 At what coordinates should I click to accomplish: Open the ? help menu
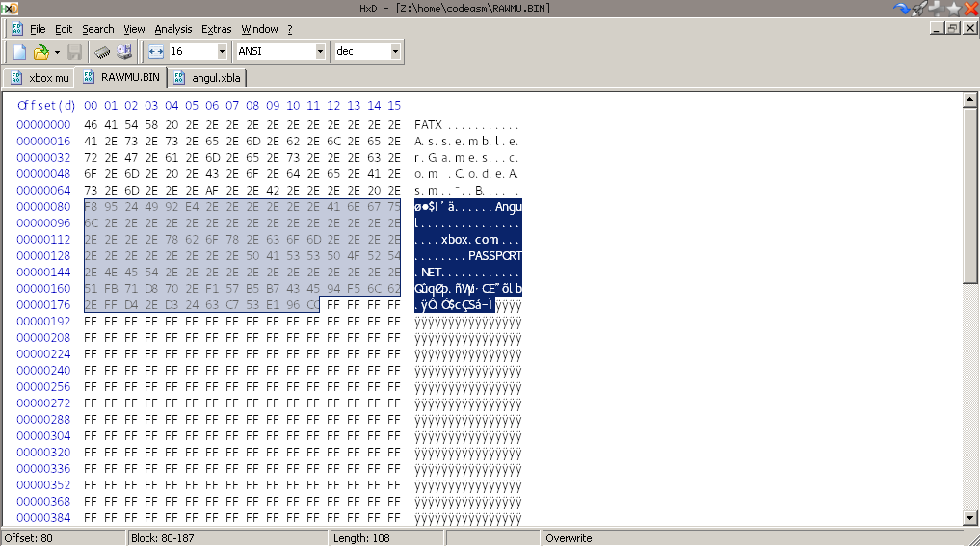coord(290,29)
